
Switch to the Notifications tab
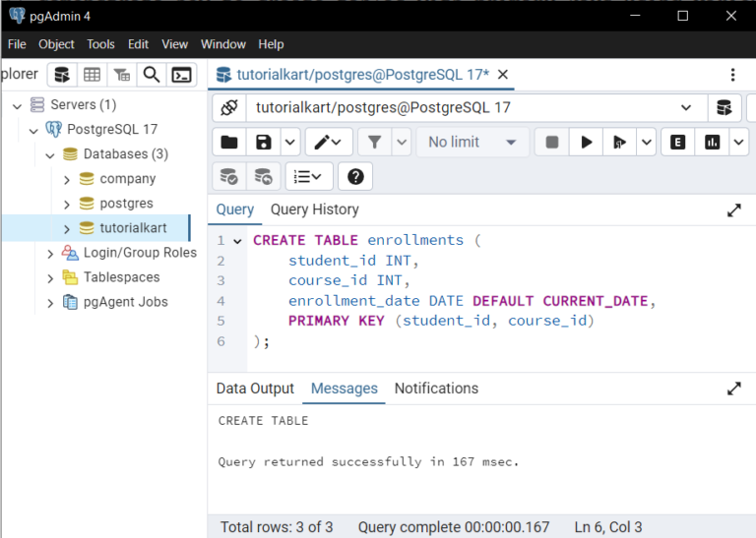[436, 389]
